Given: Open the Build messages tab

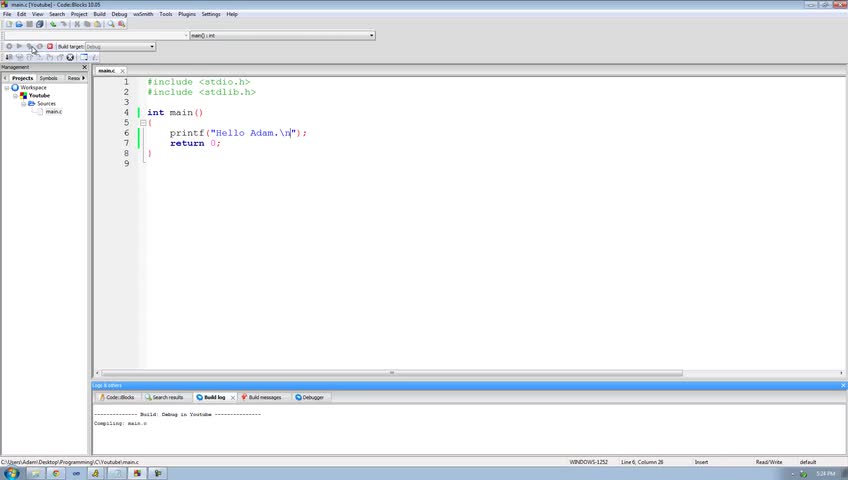Looking at the screenshot, I should pos(261,397).
